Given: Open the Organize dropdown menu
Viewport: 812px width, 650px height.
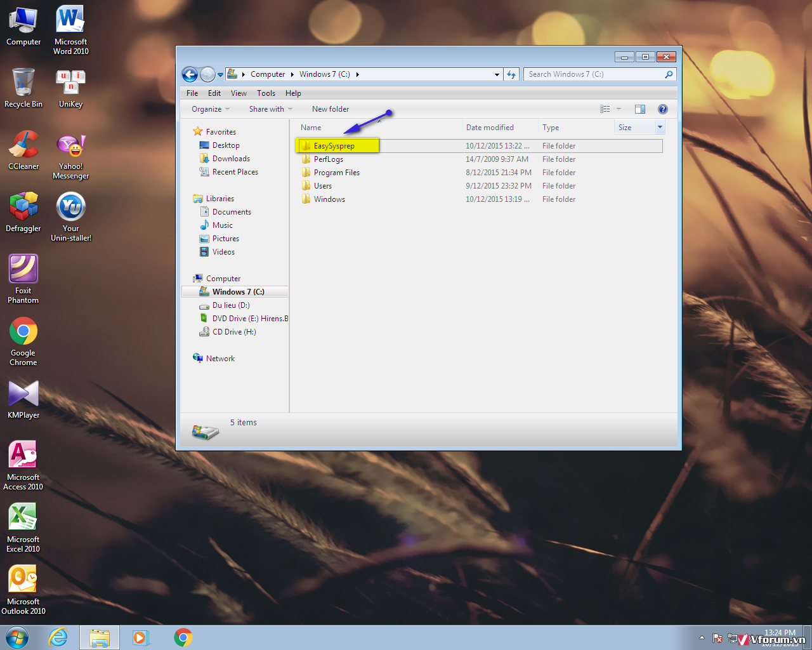Looking at the screenshot, I should [x=211, y=109].
